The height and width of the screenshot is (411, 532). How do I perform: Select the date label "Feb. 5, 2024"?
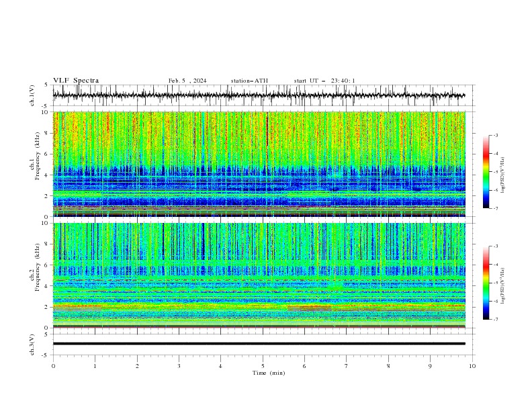(x=187, y=81)
